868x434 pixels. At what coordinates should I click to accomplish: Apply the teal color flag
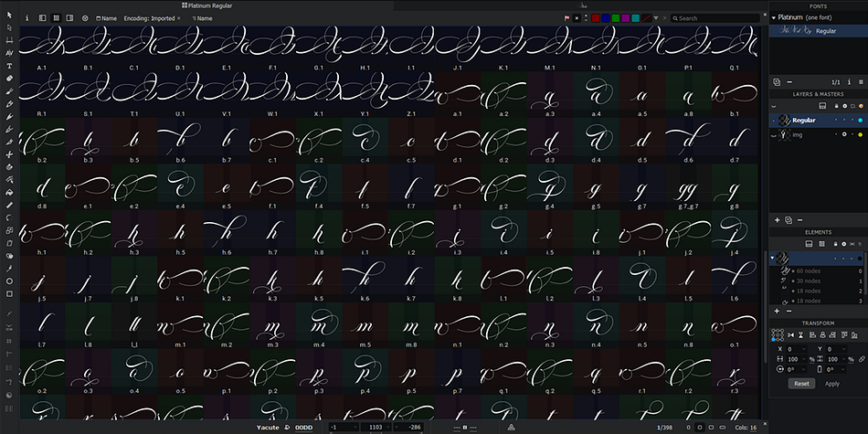point(636,18)
